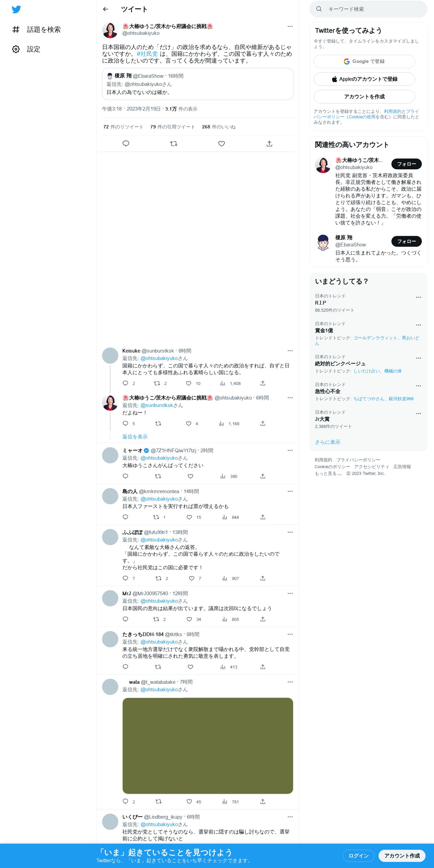This screenshot has width=434, height=868.
Task: Sign up with the Google で登録 button
Action: tap(364, 62)
